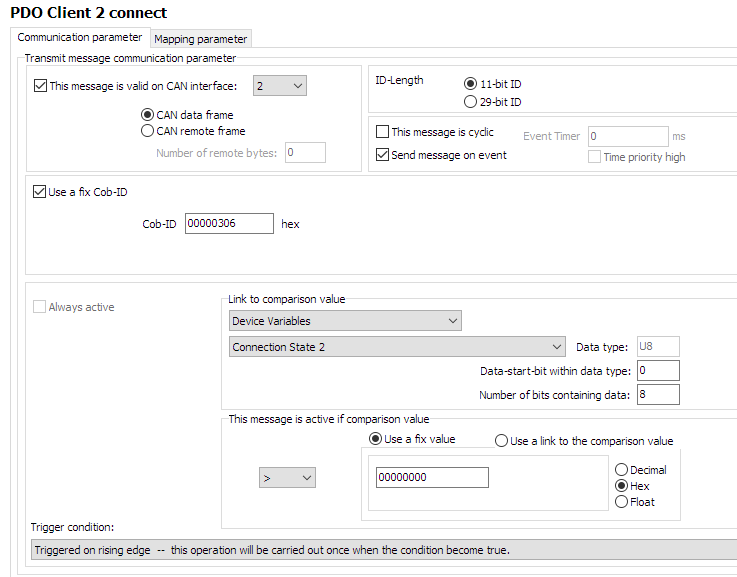737x577 pixels.
Task: Toggle 'Use a fix Cob-ID' checkbox
Action: (x=40, y=192)
